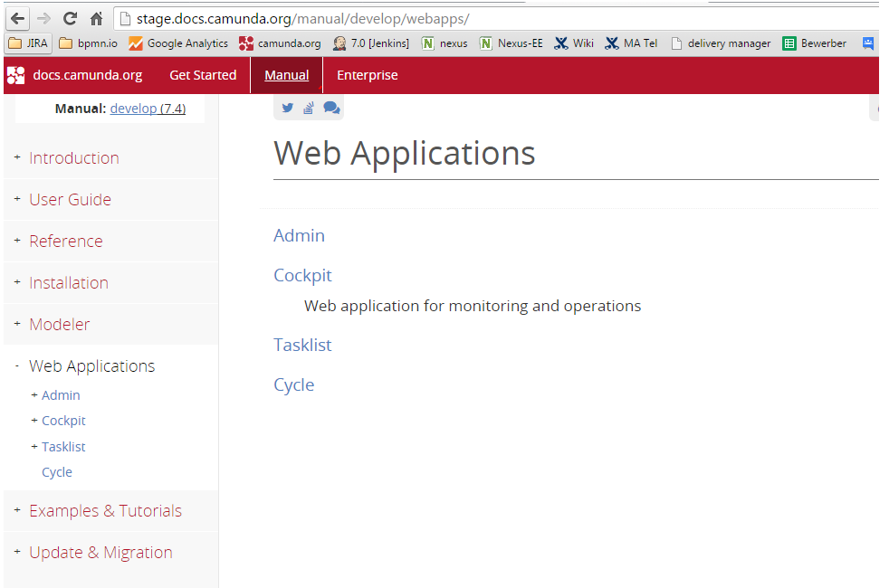Open the Google Analytics bookmark
Screen dimensions: 889x588
pyautogui.click(x=178, y=43)
